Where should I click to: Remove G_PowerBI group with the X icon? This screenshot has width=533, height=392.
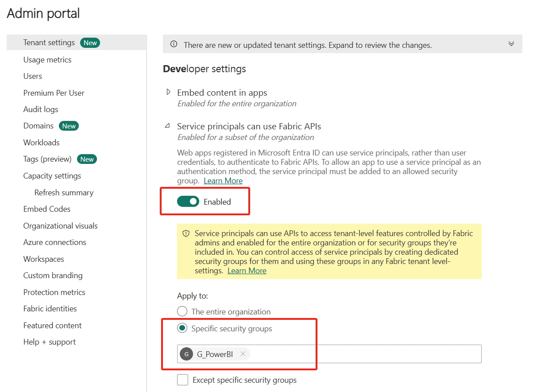pyautogui.click(x=243, y=354)
